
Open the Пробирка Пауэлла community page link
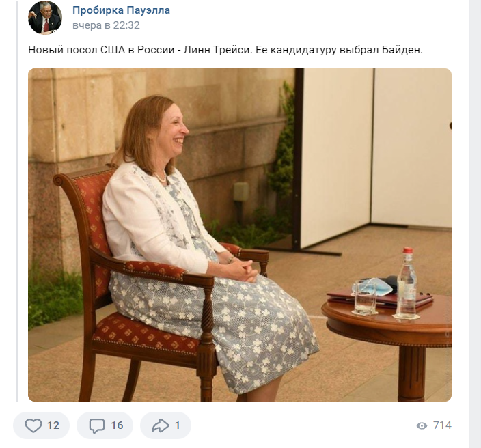(121, 10)
